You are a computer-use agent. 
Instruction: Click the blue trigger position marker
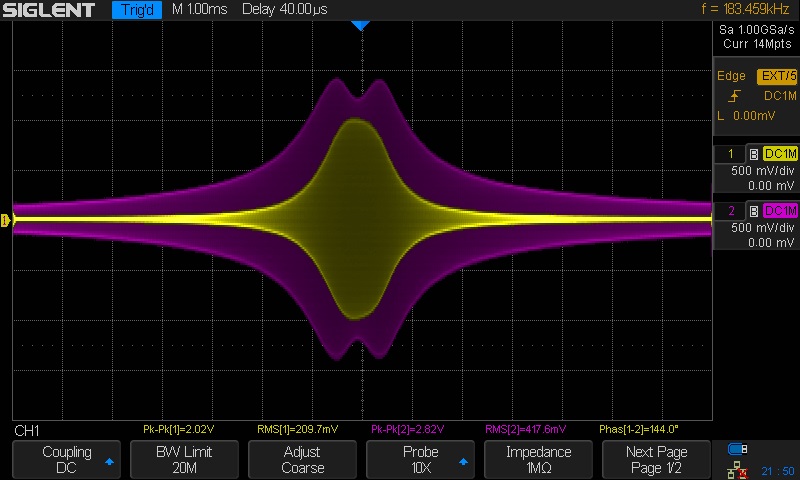(361, 25)
